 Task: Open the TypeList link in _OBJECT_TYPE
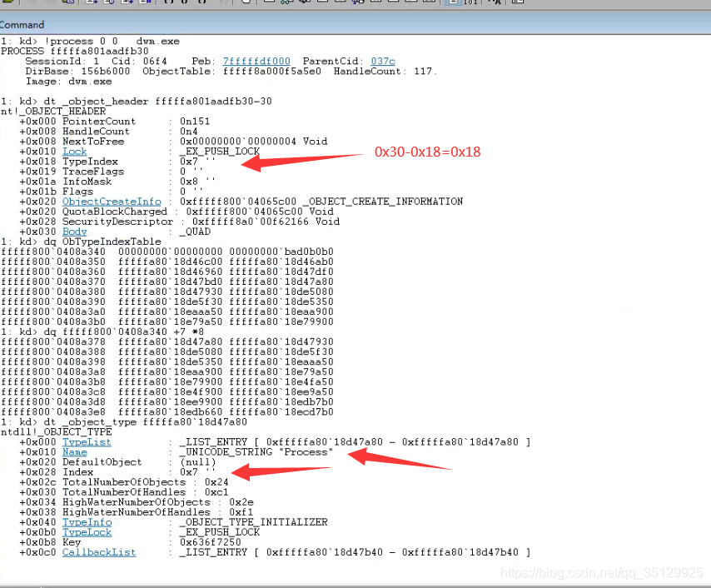[x=87, y=442]
